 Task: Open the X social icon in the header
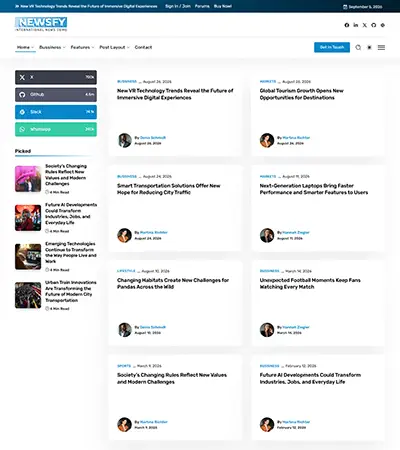[x=365, y=25]
